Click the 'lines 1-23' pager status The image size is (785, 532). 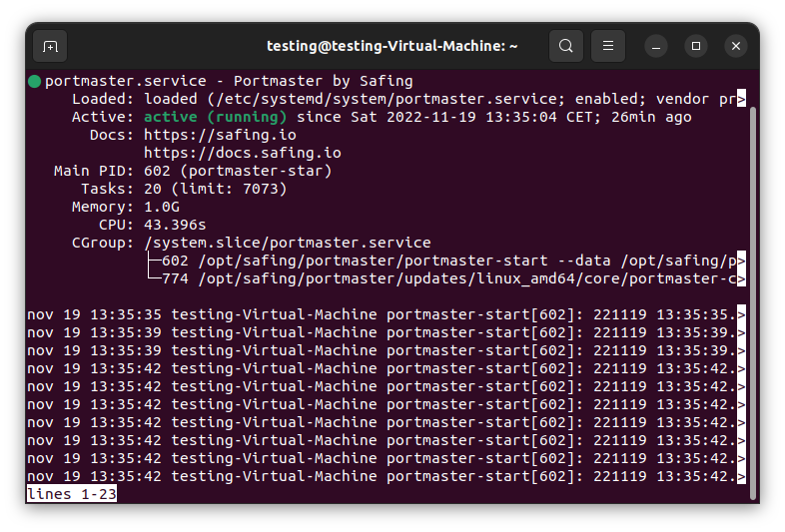(x=72, y=494)
